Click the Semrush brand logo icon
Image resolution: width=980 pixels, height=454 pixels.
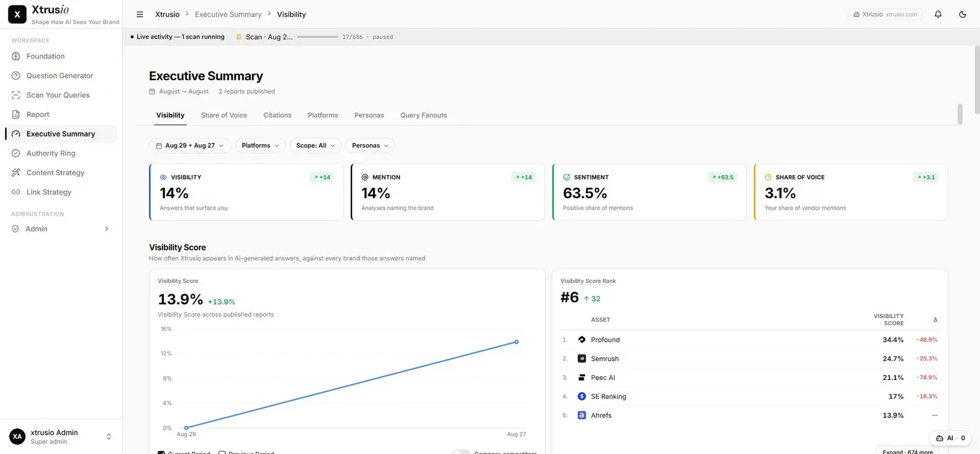[x=582, y=358]
